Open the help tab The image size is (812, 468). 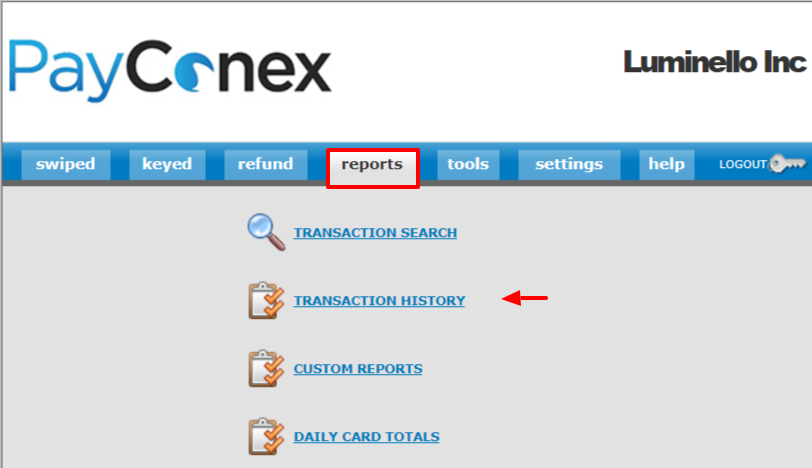(666, 165)
